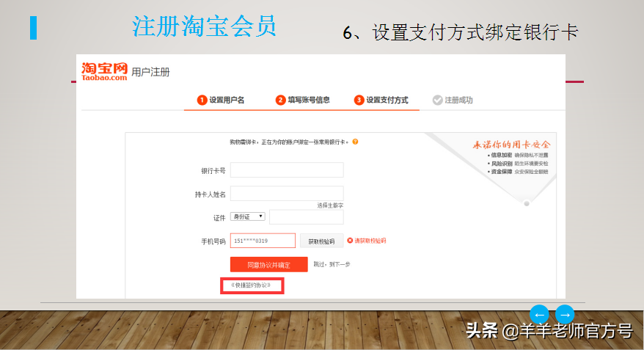Image resolution: width=644 pixels, height=350 pixels.
Task: Click the 用户注册 header text
Action: pos(150,73)
